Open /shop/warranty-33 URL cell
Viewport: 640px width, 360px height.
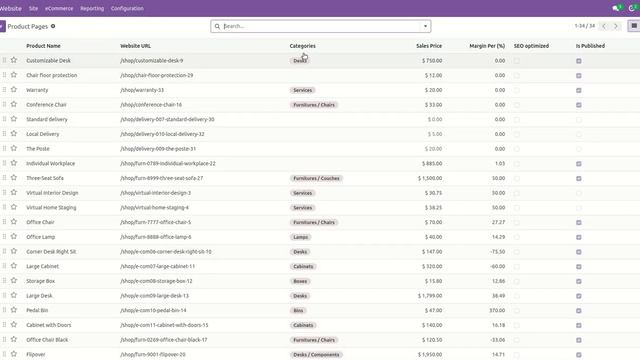pyautogui.click(x=142, y=90)
